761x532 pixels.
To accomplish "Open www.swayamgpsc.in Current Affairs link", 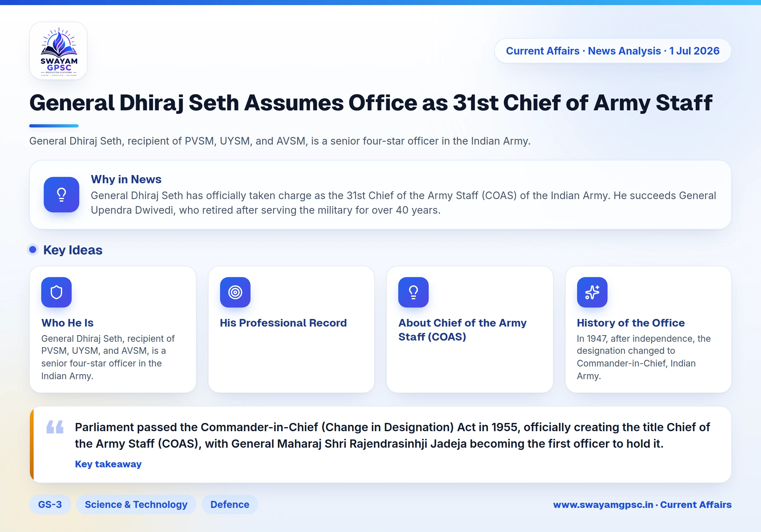I will click(x=642, y=504).
